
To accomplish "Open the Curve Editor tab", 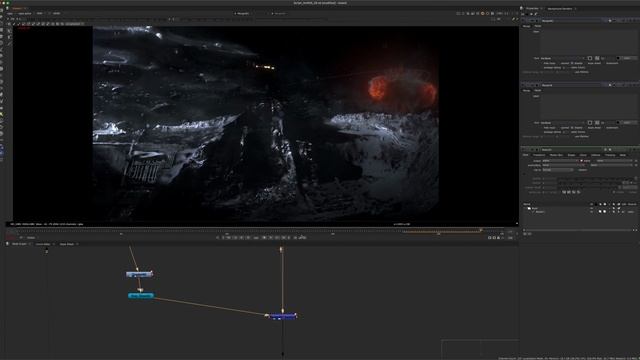I will (x=43, y=244).
